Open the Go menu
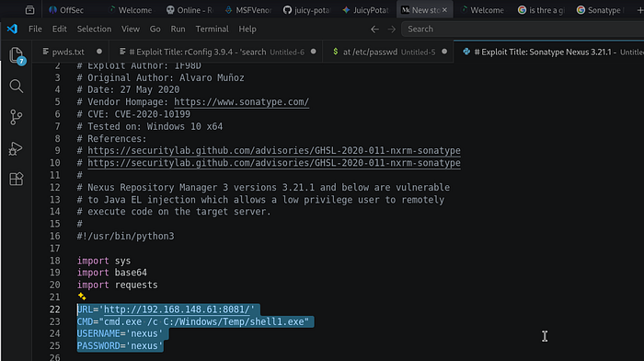The height and width of the screenshot is (361, 644). pyautogui.click(x=155, y=29)
